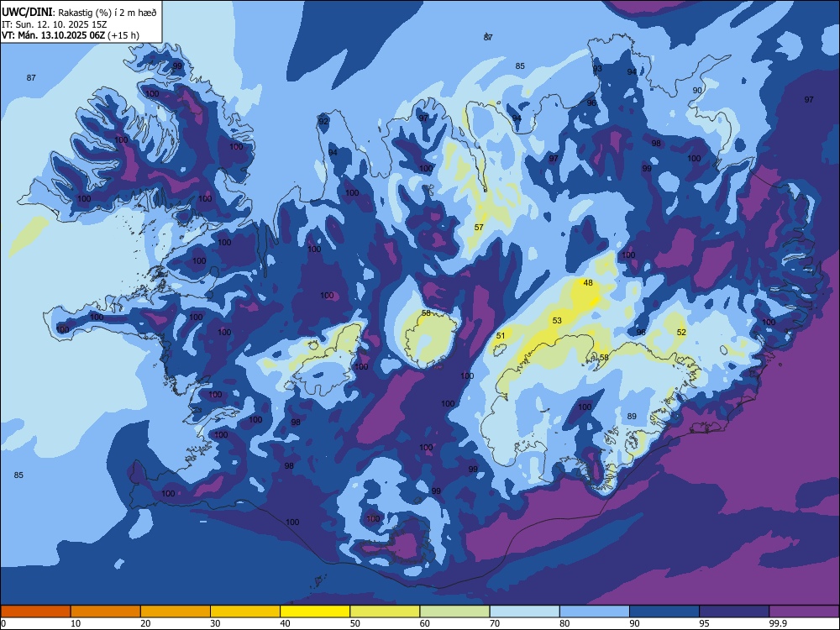Viewport: 840px width, 630px height.
Task: Select the purple above-99.9 legend swatch
Action: click(805, 612)
